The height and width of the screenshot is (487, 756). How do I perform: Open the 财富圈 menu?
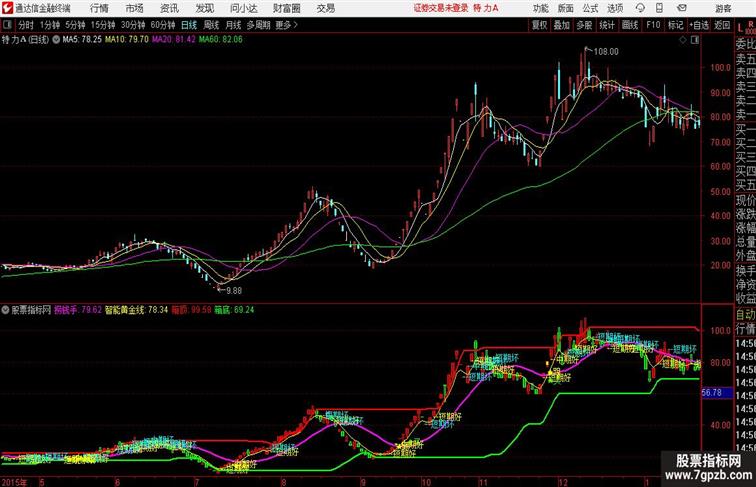286,8
